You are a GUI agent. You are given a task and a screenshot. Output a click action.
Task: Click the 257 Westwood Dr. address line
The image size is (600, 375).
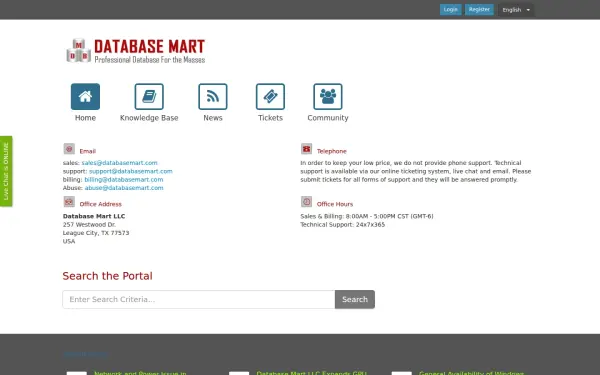click(x=89, y=225)
